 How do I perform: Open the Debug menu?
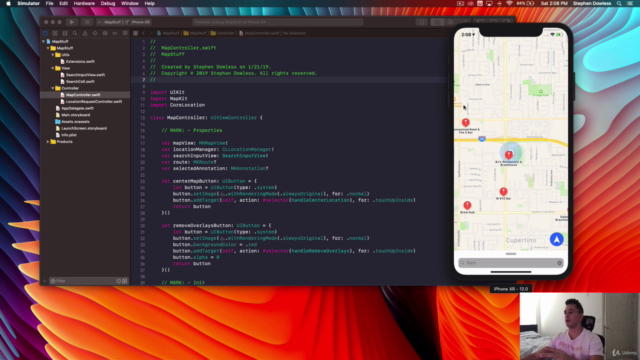coord(108,3)
